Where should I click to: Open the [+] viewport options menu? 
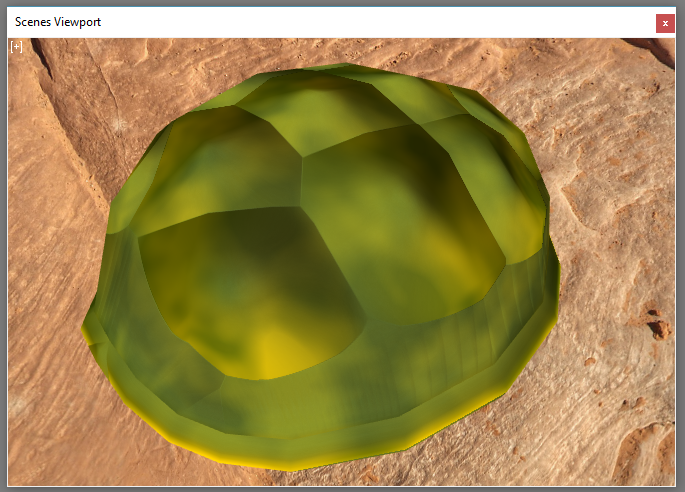pyautogui.click(x=16, y=46)
